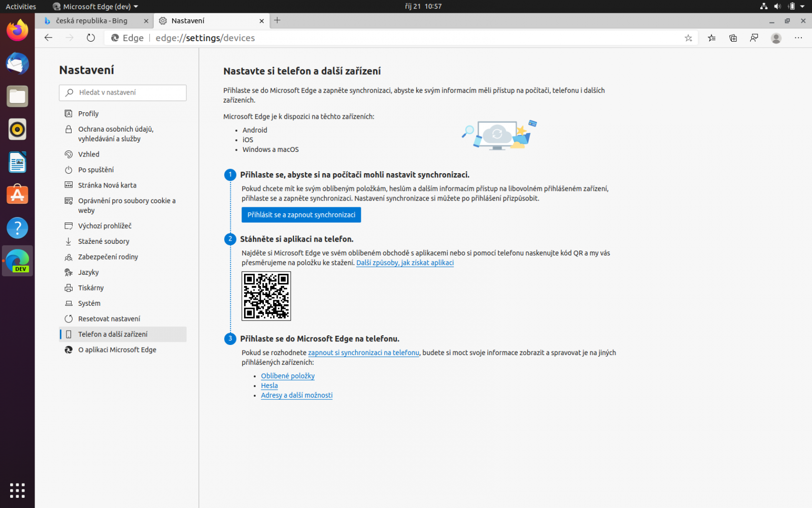Open the Send feedback icon
This screenshot has height=508, width=812.
754,38
